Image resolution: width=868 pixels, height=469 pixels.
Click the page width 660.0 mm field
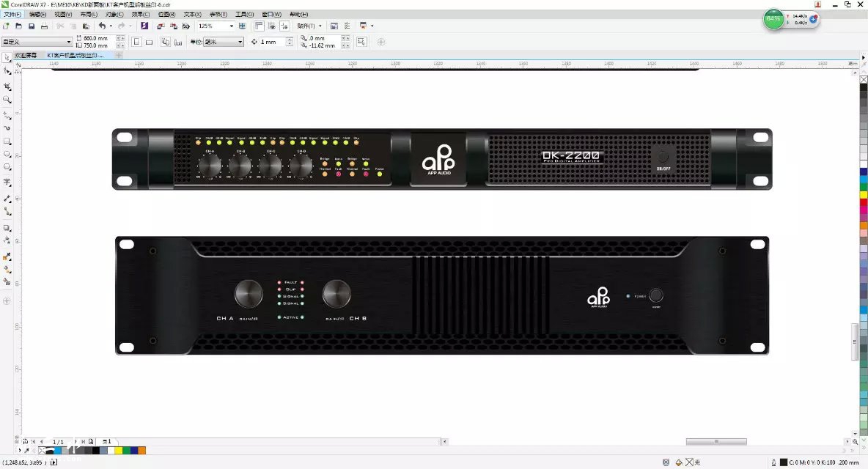[98, 39]
